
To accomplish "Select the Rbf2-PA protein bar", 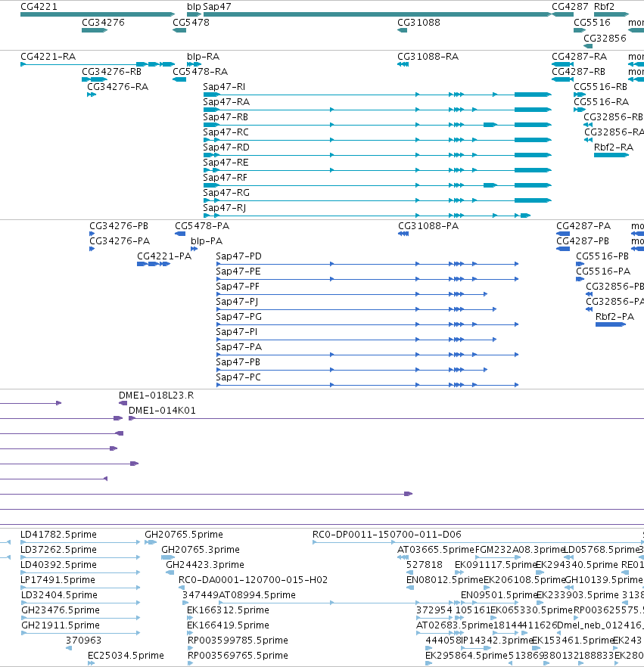I will [611, 324].
